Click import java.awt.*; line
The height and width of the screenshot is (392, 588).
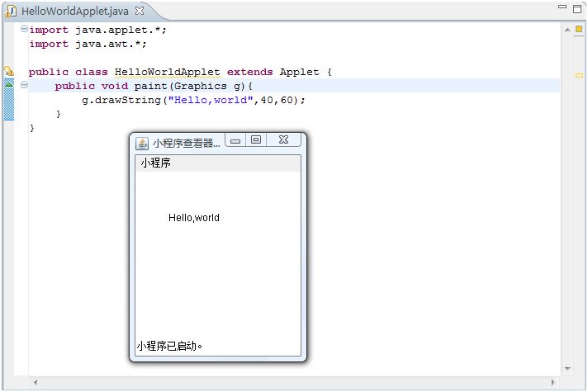88,45
